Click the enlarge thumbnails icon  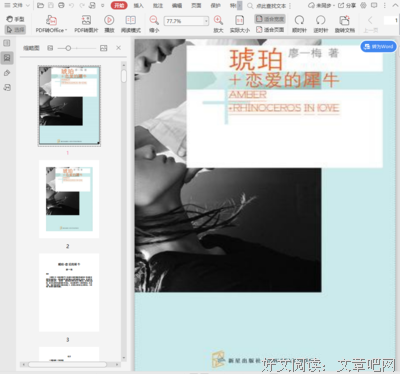[104, 48]
